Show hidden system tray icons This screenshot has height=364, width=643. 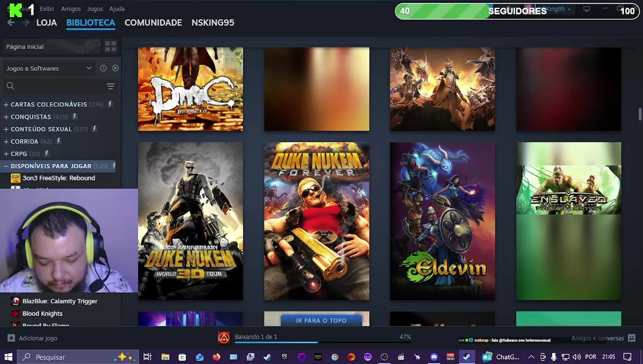coord(531,357)
